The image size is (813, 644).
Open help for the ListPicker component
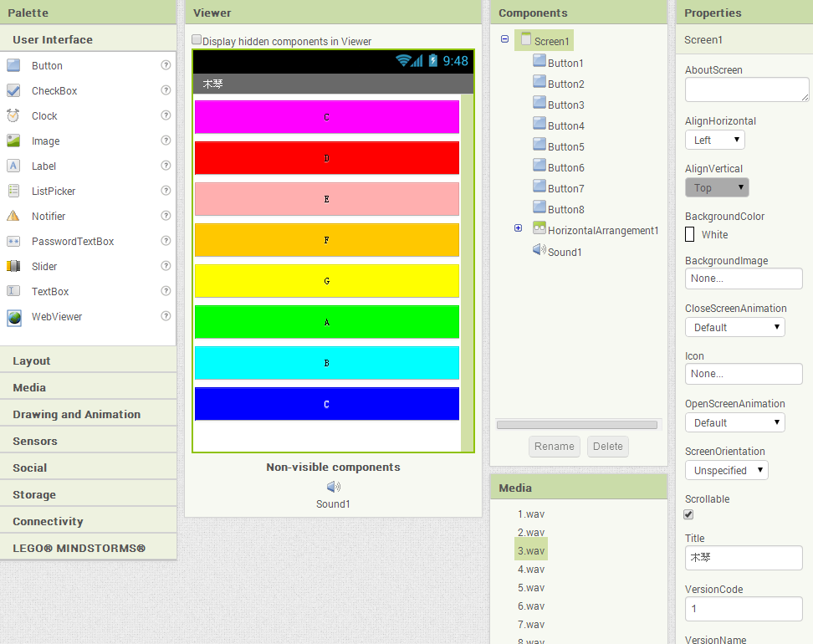point(166,191)
